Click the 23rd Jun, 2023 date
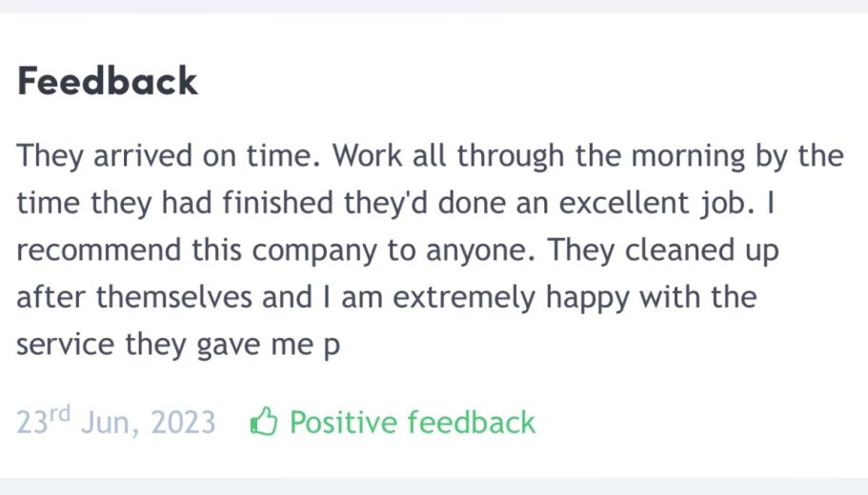The image size is (868, 495). coord(115,422)
